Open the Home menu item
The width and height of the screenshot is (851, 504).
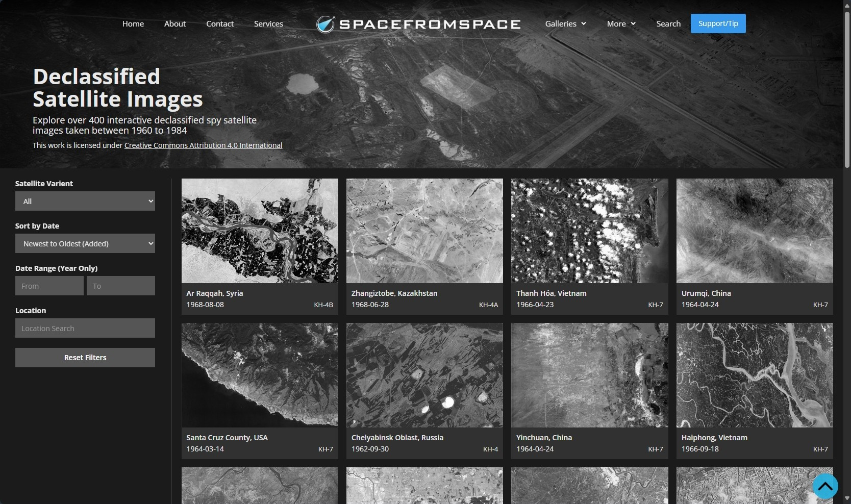(133, 23)
